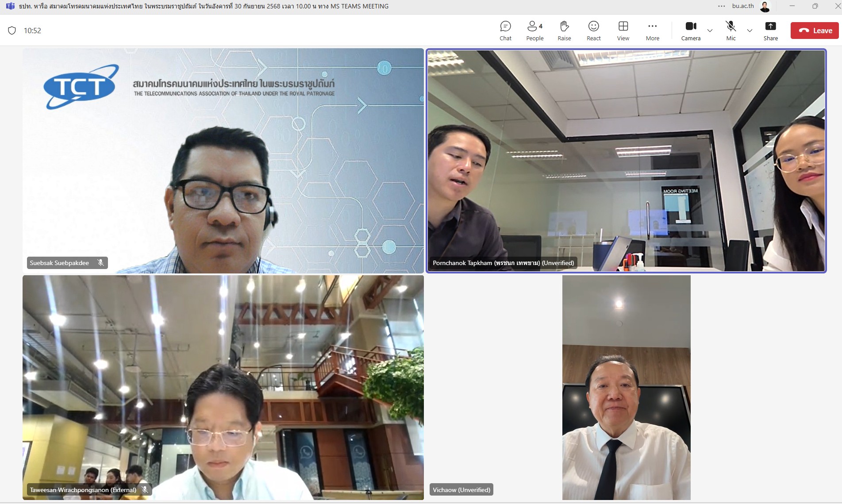The width and height of the screenshot is (842, 504).
Task: Click the Vichaow (Unverified) name label
Action: click(x=461, y=490)
